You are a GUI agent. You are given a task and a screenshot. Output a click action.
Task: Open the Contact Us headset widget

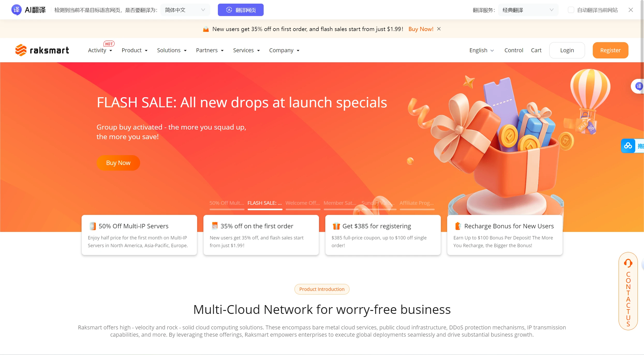click(x=628, y=291)
